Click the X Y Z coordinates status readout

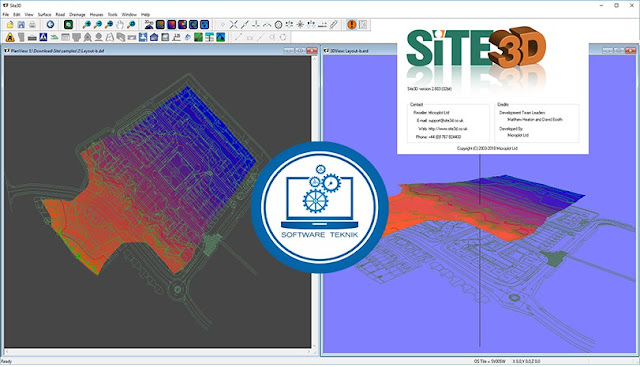(526, 361)
